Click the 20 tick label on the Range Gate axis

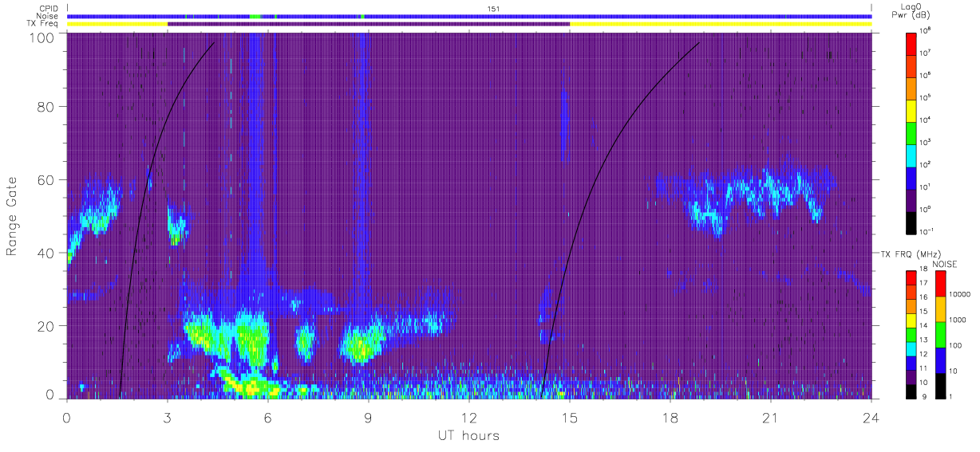pyautogui.click(x=45, y=326)
